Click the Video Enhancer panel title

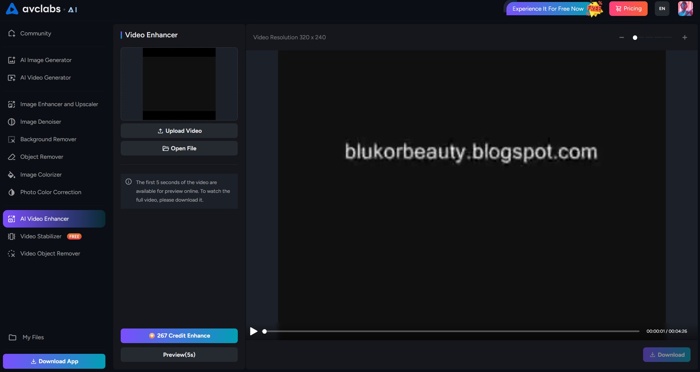151,35
